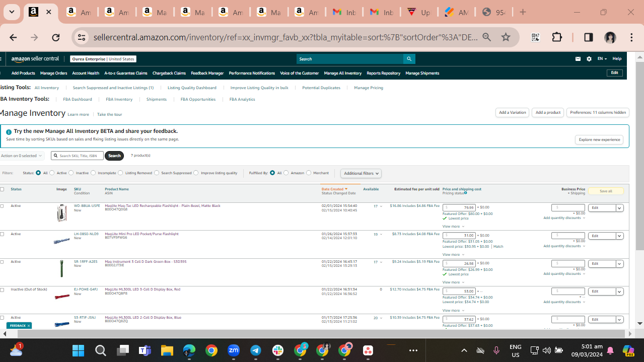
Task: Click the Add a Variation button
Action: (512, 113)
